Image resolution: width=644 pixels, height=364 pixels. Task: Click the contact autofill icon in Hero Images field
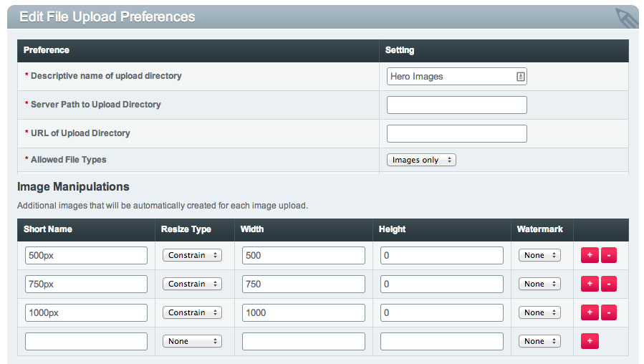520,77
